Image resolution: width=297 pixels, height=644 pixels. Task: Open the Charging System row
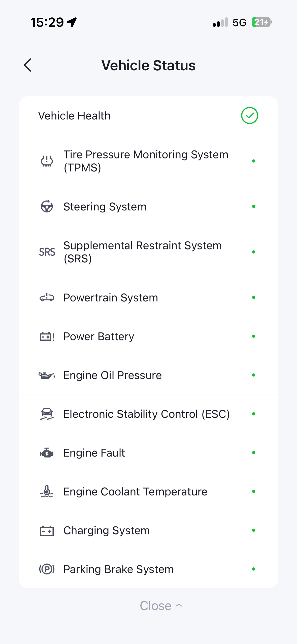[148, 530]
